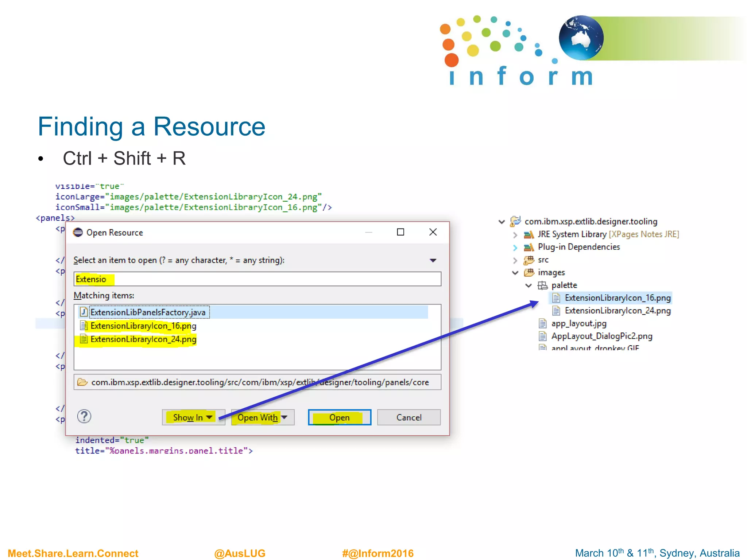
Task: Open the Show In dropdown
Action: click(193, 417)
